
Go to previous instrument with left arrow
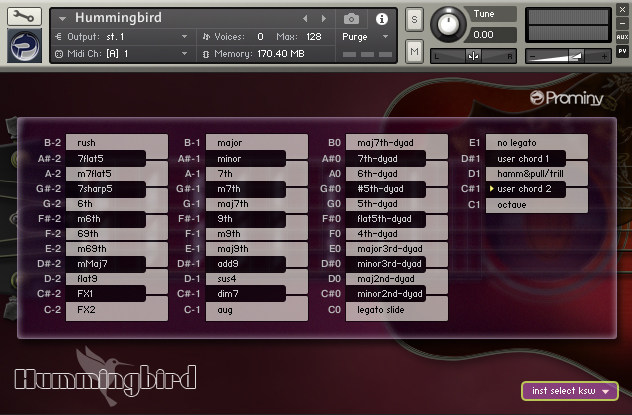(305, 19)
